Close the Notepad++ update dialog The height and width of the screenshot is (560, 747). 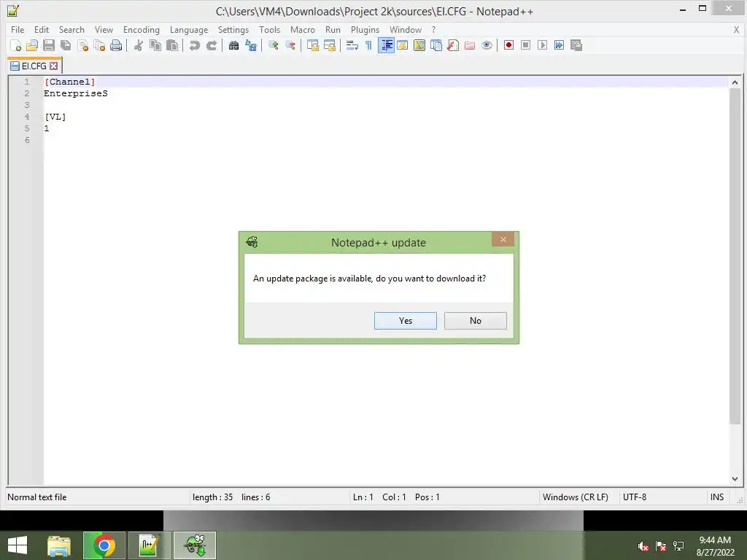pos(503,239)
